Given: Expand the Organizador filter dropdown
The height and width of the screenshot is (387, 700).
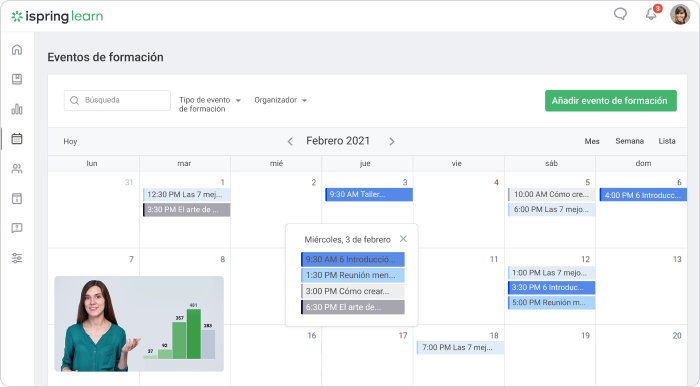Looking at the screenshot, I should pos(280,100).
